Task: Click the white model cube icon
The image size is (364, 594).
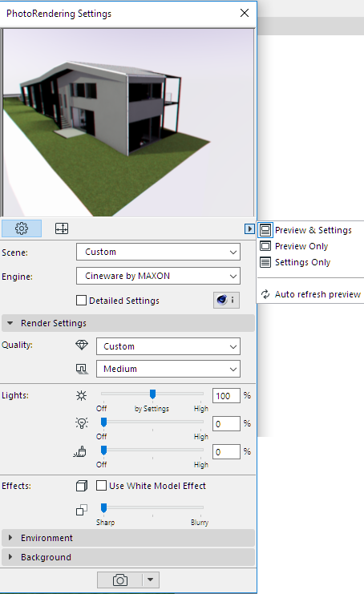Action: click(x=82, y=486)
